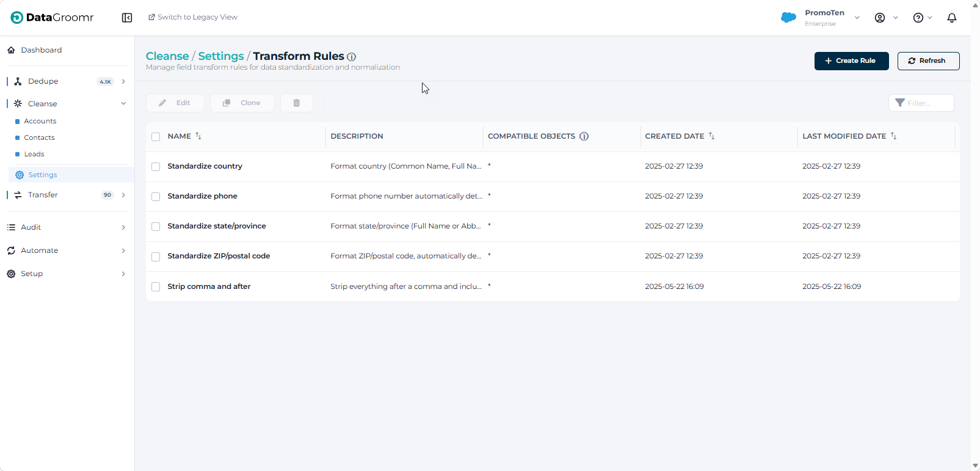The image size is (980, 471).
Task: Go to Dashboard
Action: click(x=41, y=50)
